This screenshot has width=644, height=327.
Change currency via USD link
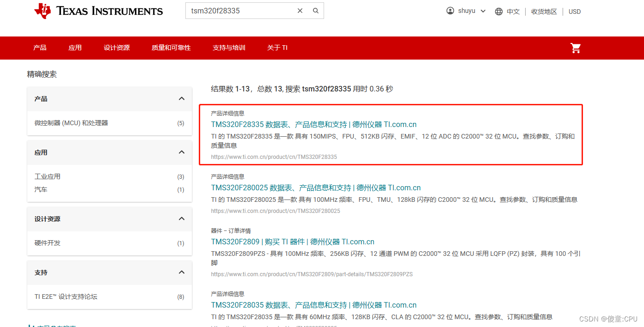[575, 12]
